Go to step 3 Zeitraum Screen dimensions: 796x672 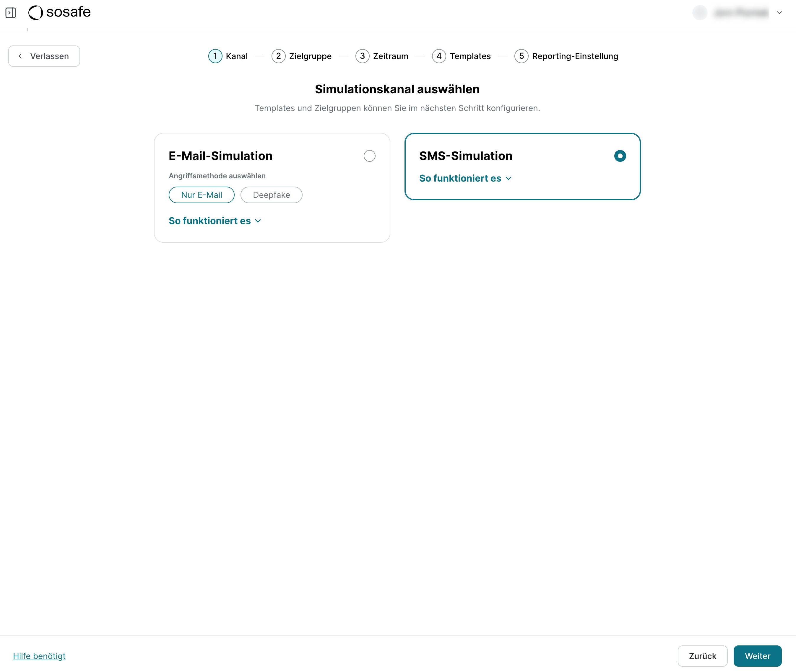coord(382,56)
